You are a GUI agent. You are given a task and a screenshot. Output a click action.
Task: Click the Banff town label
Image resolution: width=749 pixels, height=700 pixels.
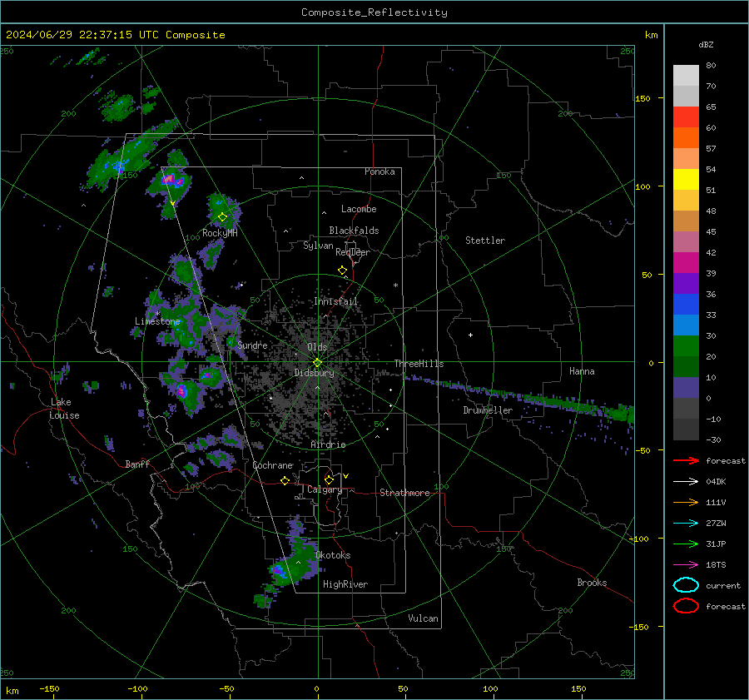pos(137,464)
